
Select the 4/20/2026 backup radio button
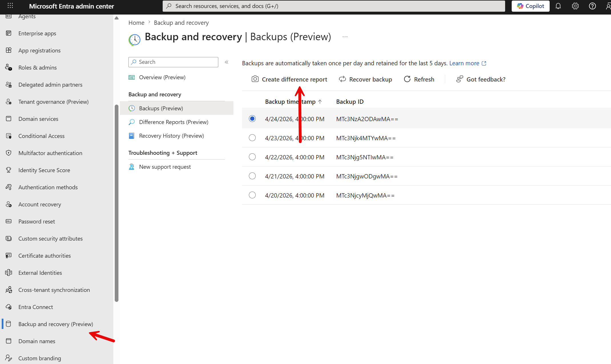click(252, 195)
